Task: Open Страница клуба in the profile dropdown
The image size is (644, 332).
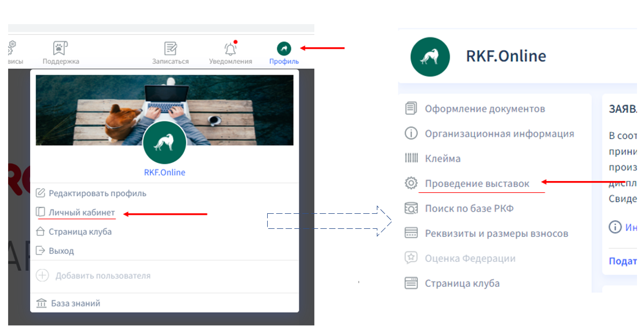Action: tap(80, 232)
